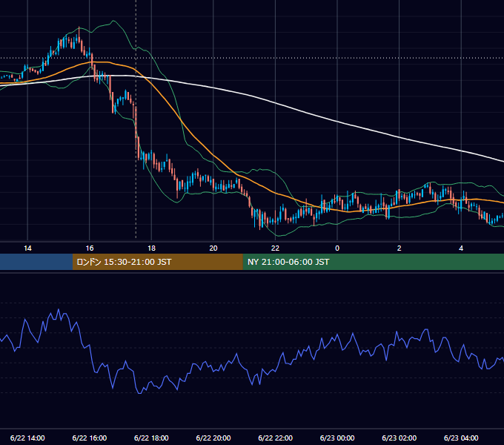Click the 6/22 14:00 date label
Screen dimensions: 504x445
point(27,438)
